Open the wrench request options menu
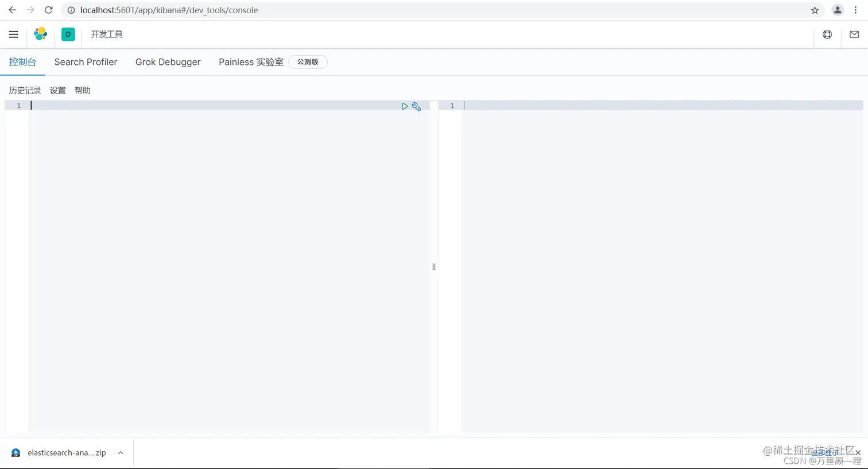Viewport: 868px width, 469px height. click(416, 106)
